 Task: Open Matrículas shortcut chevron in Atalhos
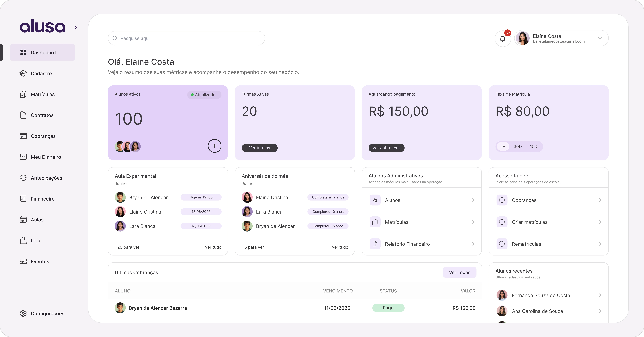point(473,222)
